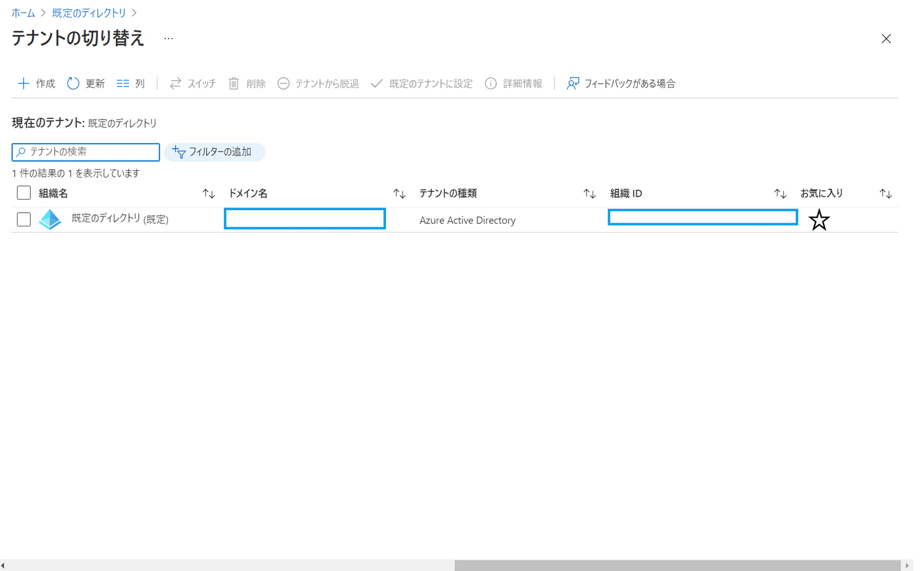Click the 組織 ID column header
The width and height of the screenshot is (924, 571).
[626, 194]
